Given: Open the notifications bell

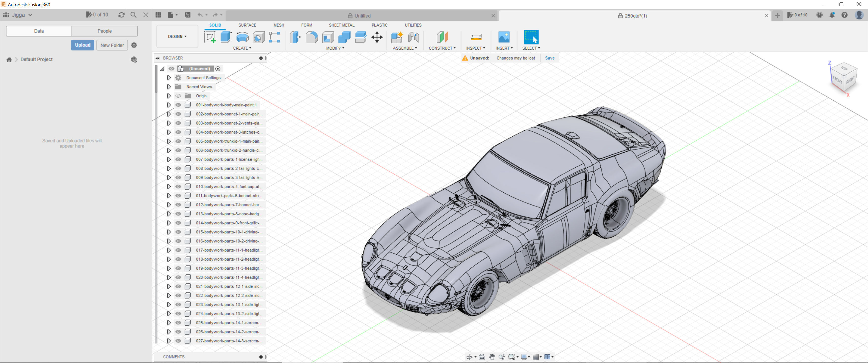Looking at the screenshot, I should pos(832,15).
